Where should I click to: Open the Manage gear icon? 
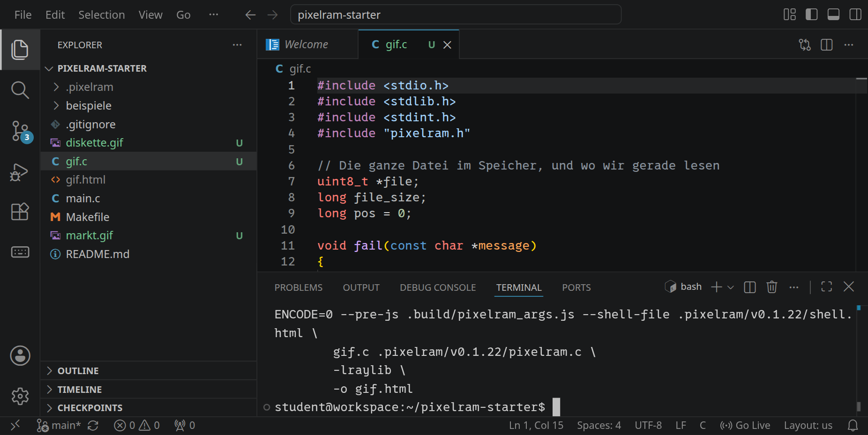[20, 397]
